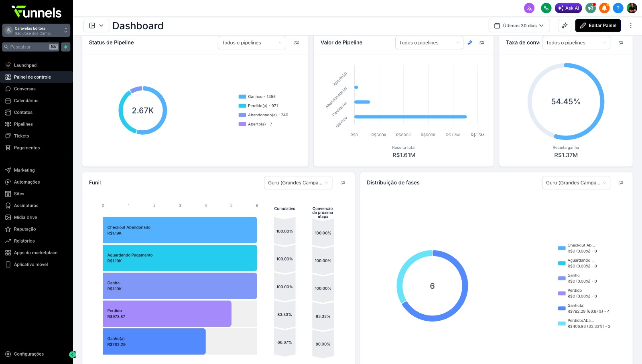The height and width of the screenshot is (364, 642).
Task: Click the sparkle AI insights icon beside date range
Action: (565, 26)
